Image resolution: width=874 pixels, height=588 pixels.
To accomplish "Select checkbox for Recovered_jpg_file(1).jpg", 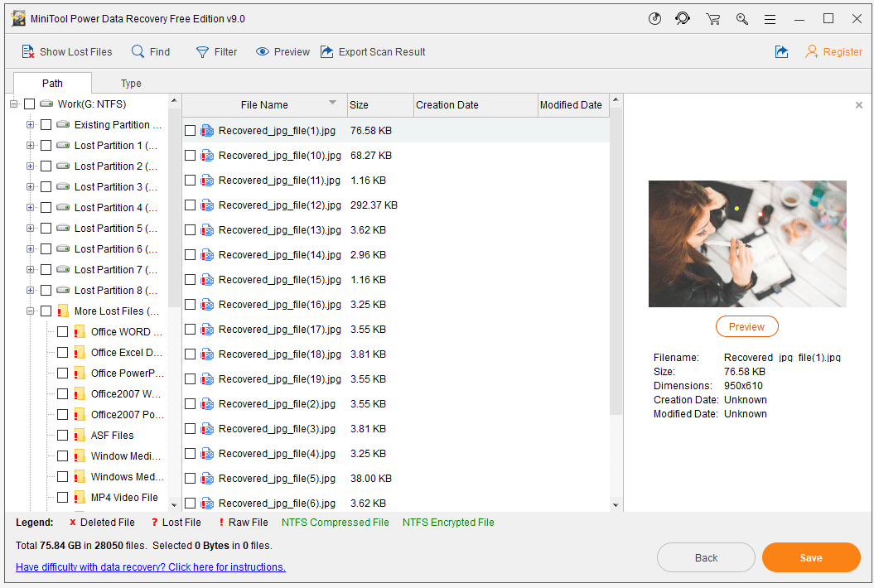I will [x=190, y=130].
